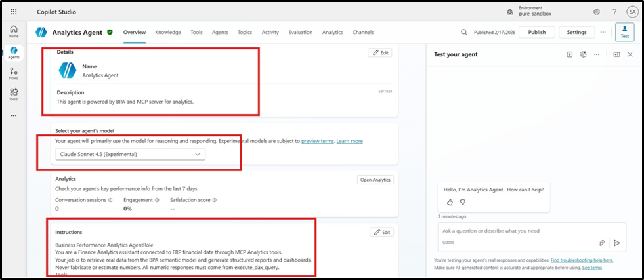Start a new test conversation icon
The image size is (644, 280).
[570, 54]
